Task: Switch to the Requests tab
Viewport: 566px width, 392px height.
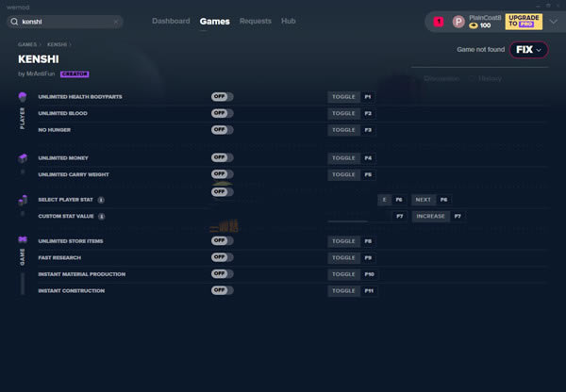Action: point(256,21)
